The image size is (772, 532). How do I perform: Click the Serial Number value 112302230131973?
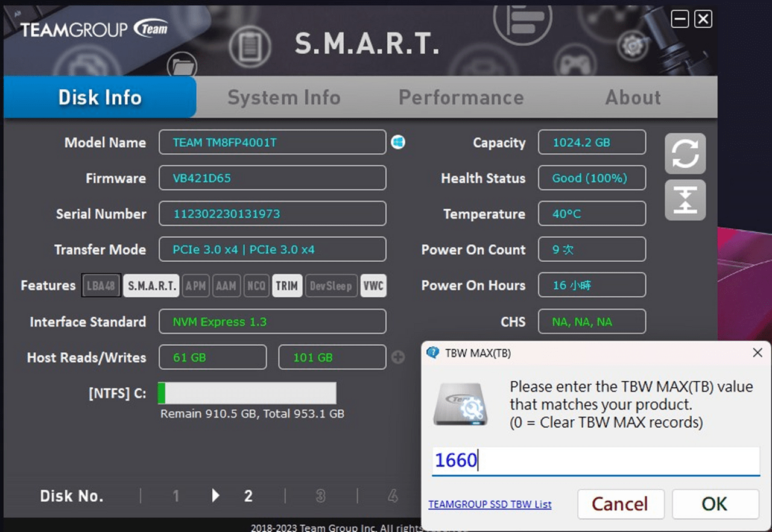coord(273,214)
